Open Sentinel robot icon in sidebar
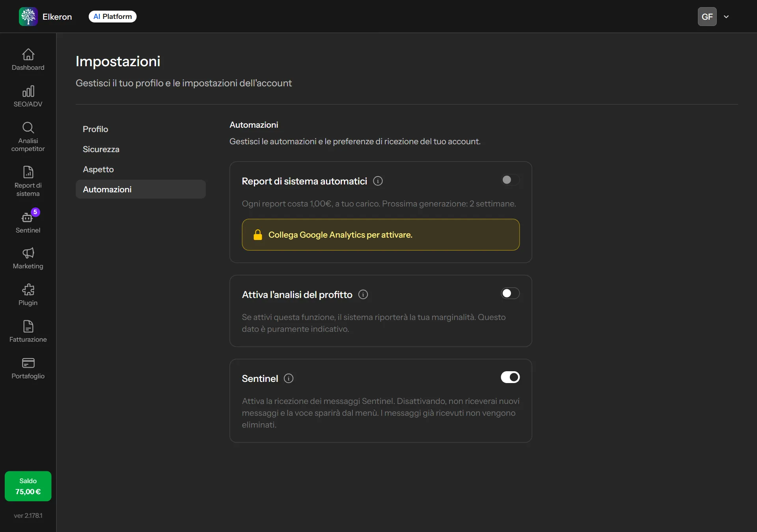This screenshot has width=757, height=532. (27, 217)
